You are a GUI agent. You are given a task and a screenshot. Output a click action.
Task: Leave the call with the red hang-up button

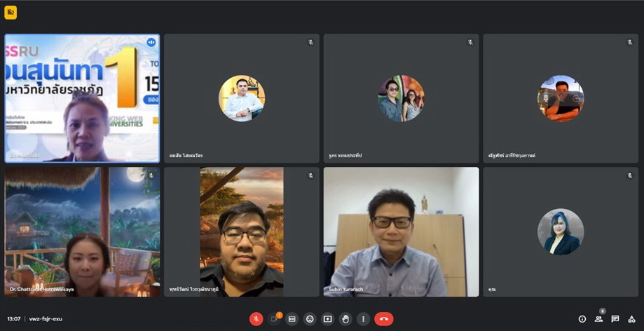(383, 319)
